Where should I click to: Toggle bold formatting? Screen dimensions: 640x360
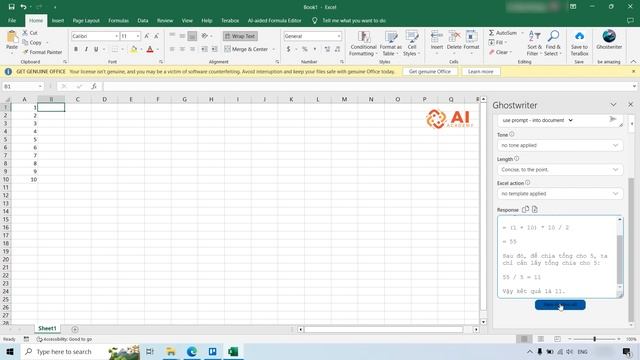(76, 49)
